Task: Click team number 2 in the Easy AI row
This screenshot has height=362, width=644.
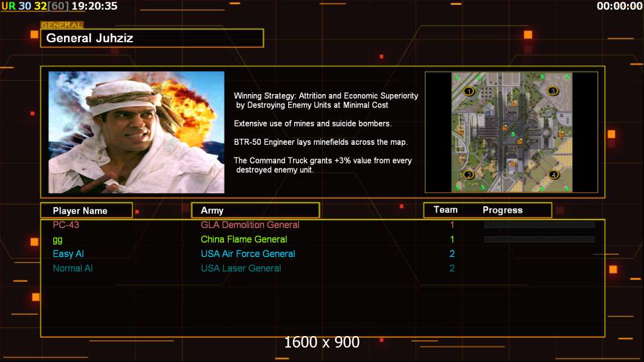Action: click(x=452, y=254)
